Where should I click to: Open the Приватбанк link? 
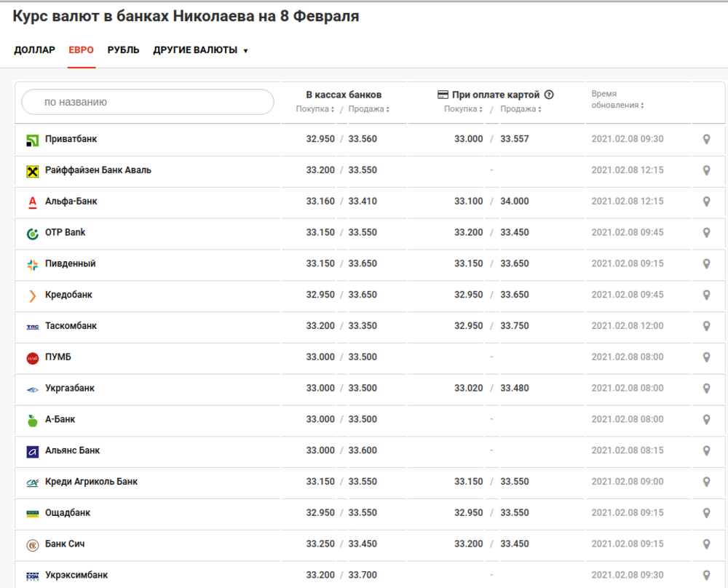click(x=71, y=139)
